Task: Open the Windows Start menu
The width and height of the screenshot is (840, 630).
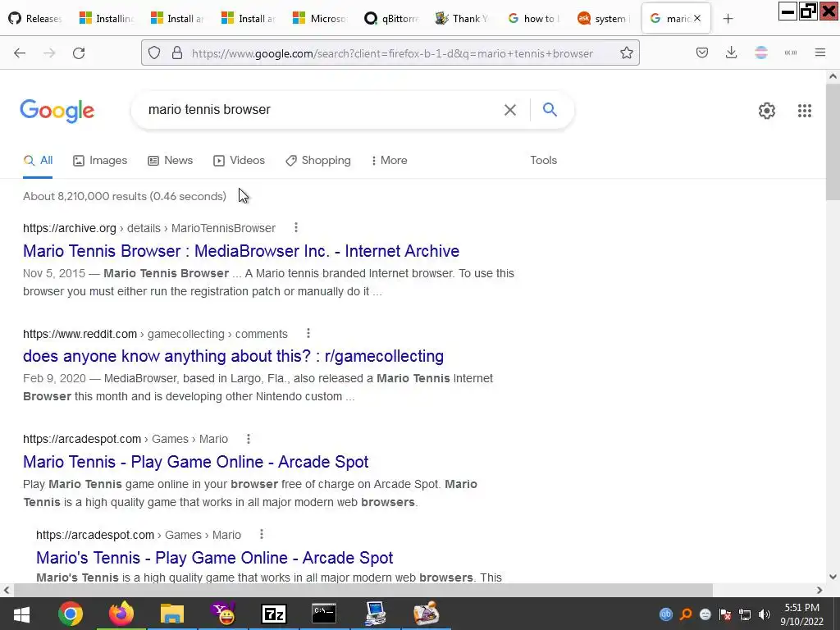Action: click(x=21, y=614)
